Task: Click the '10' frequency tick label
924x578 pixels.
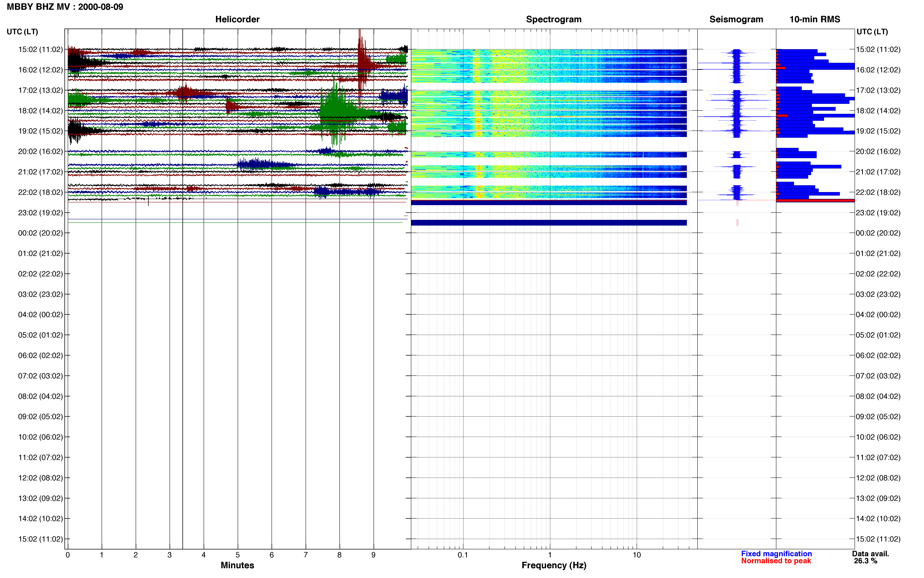Action: [x=637, y=555]
